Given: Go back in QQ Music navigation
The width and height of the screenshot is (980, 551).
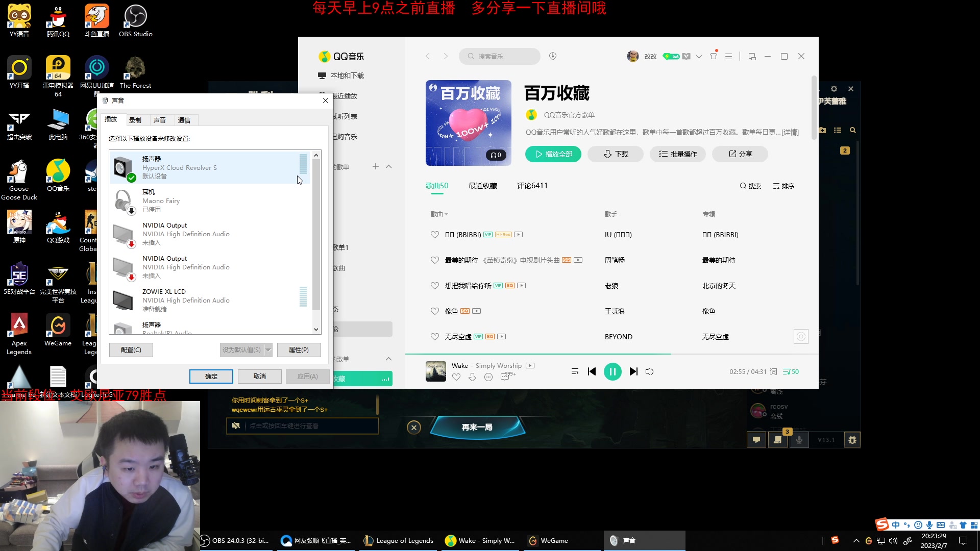Looking at the screenshot, I should 428,56.
